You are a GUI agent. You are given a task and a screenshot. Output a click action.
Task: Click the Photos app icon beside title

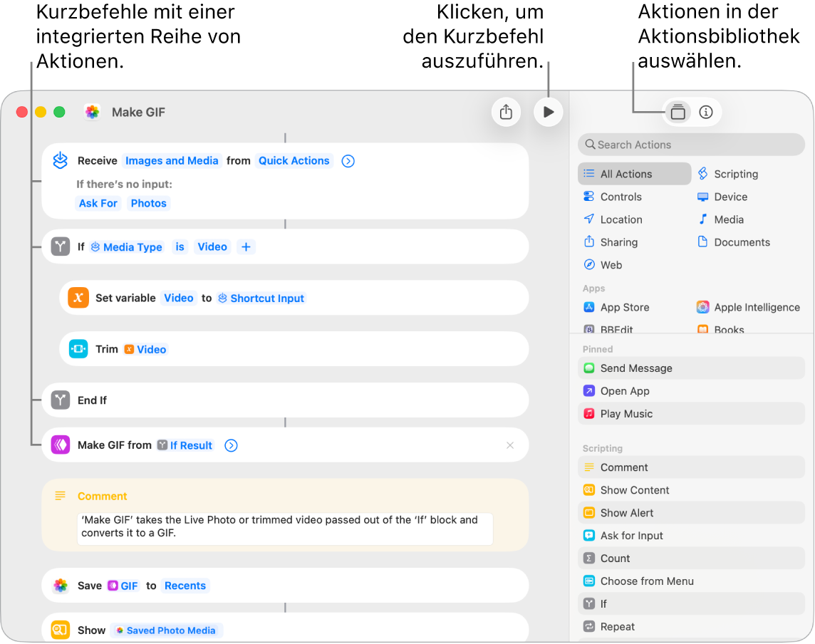click(92, 112)
